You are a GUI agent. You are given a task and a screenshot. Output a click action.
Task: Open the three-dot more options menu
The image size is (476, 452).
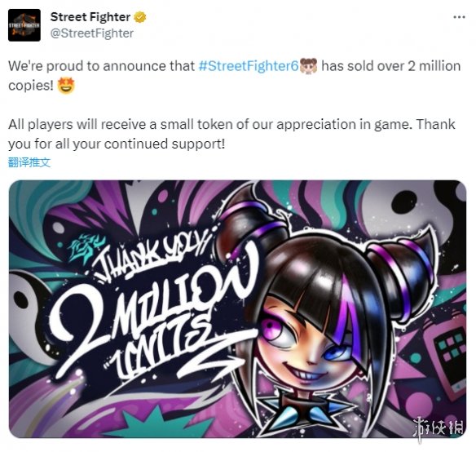[459, 17]
